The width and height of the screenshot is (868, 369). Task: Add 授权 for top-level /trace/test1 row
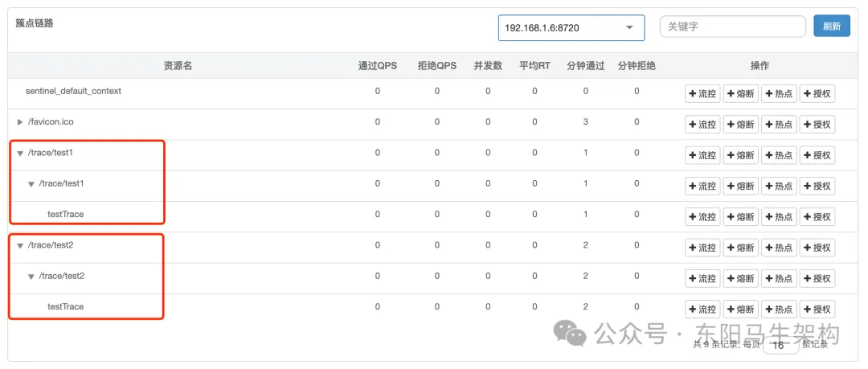(x=817, y=156)
